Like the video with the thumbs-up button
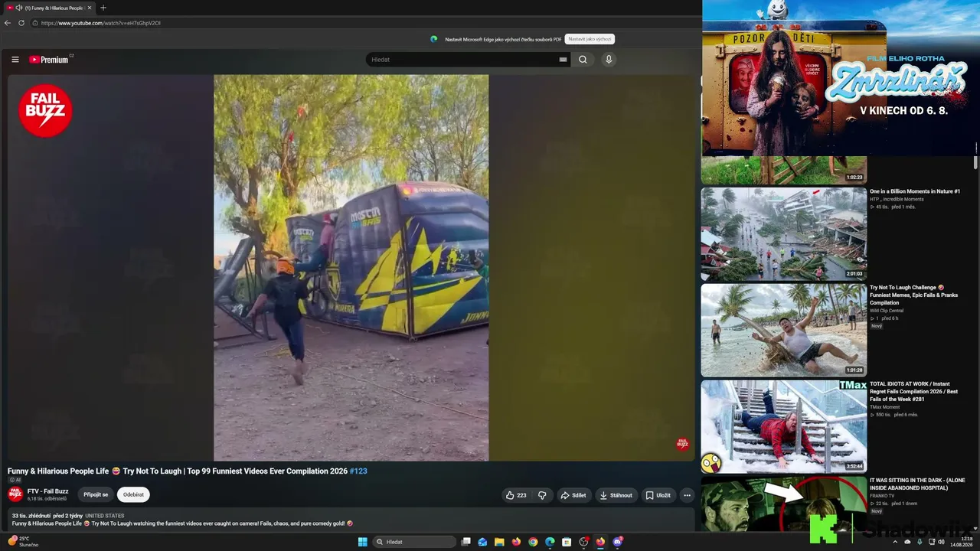The height and width of the screenshot is (551, 980). pos(517,495)
